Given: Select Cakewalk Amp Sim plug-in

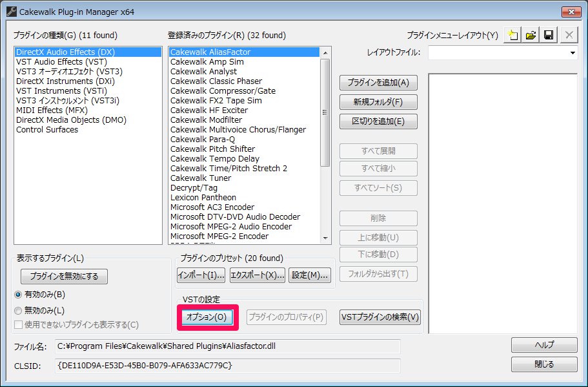Looking at the screenshot, I should pyautogui.click(x=245, y=62).
